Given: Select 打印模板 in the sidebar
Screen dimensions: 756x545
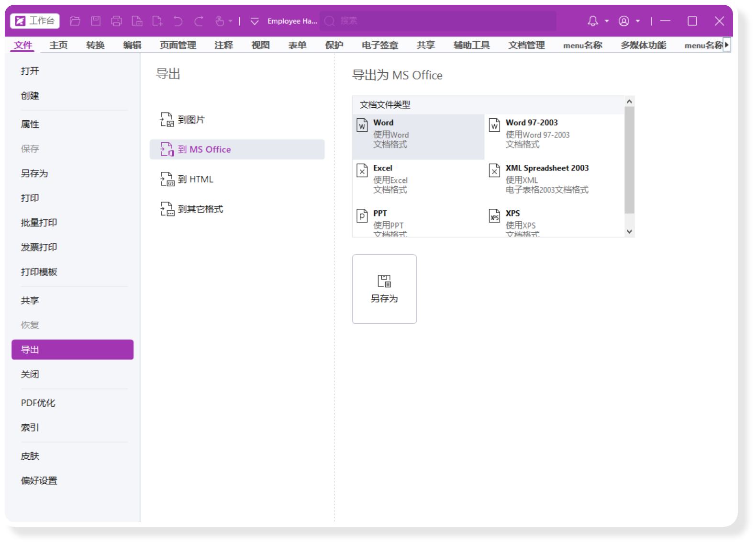Looking at the screenshot, I should tap(73, 272).
